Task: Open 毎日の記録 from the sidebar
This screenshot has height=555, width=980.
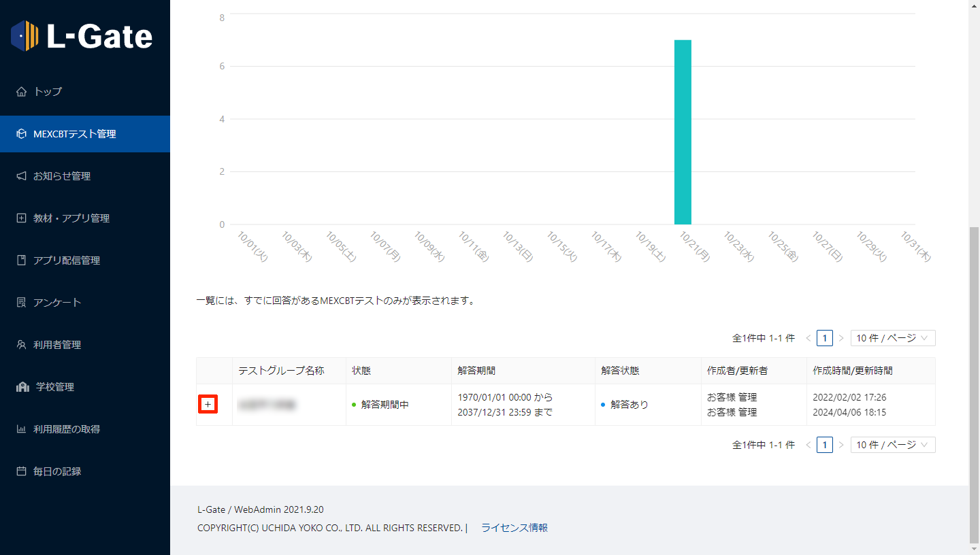Action: point(57,471)
